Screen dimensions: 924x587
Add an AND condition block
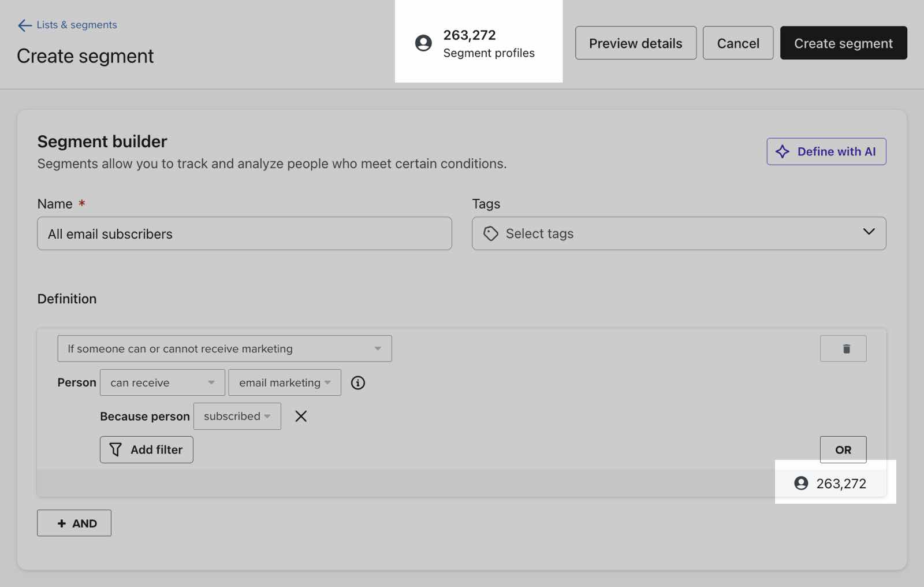click(x=74, y=523)
